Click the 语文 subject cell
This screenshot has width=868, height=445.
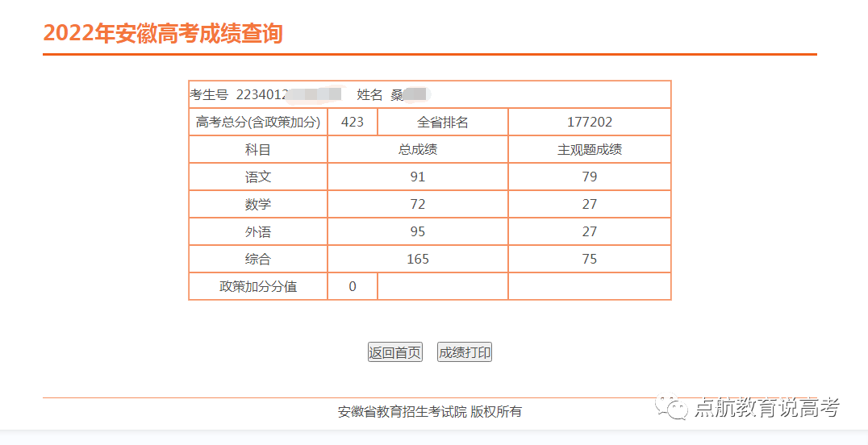tap(258, 177)
